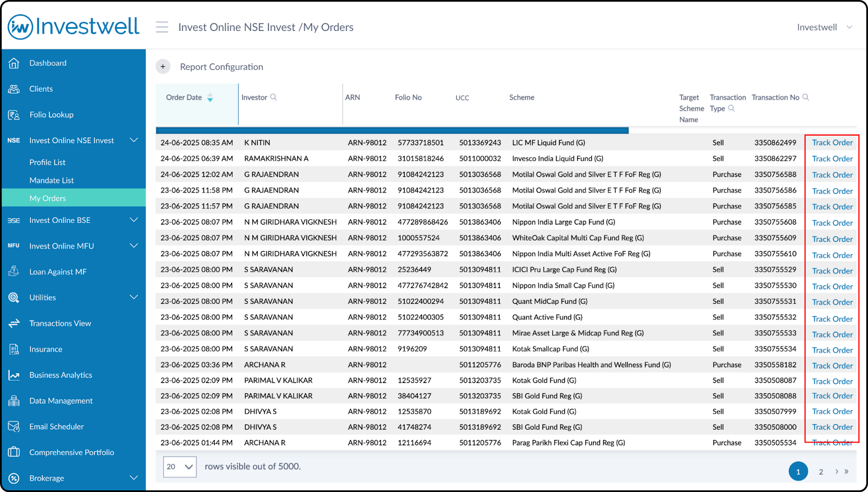Expand the Invest Online BSE section
The height and width of the screenshot is (492, 868).
[134, 220]
